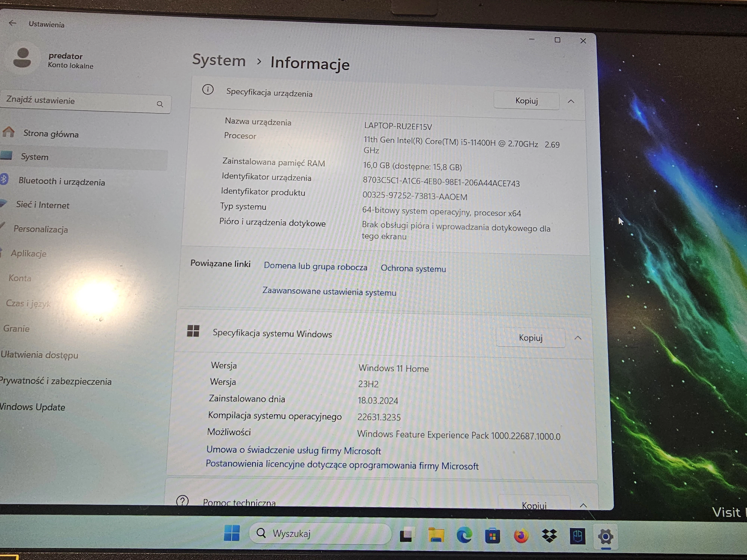Click the Settings gear in the taskbar
This screenshot has width=747, height=560.
[605, 536]
